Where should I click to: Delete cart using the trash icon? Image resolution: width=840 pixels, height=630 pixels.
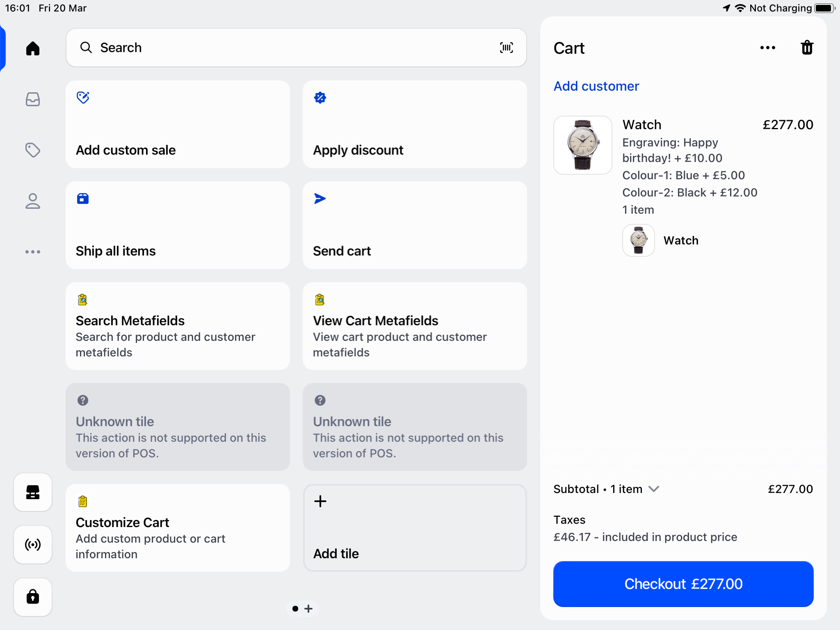807,48
